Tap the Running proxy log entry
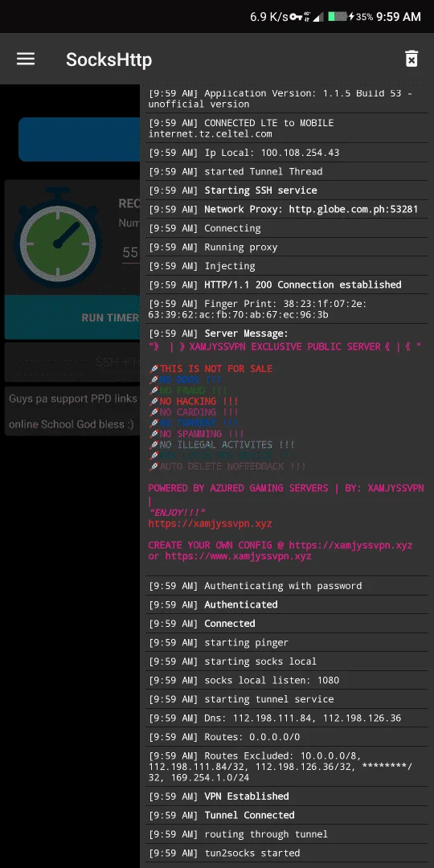 click(x=287, y=247)
